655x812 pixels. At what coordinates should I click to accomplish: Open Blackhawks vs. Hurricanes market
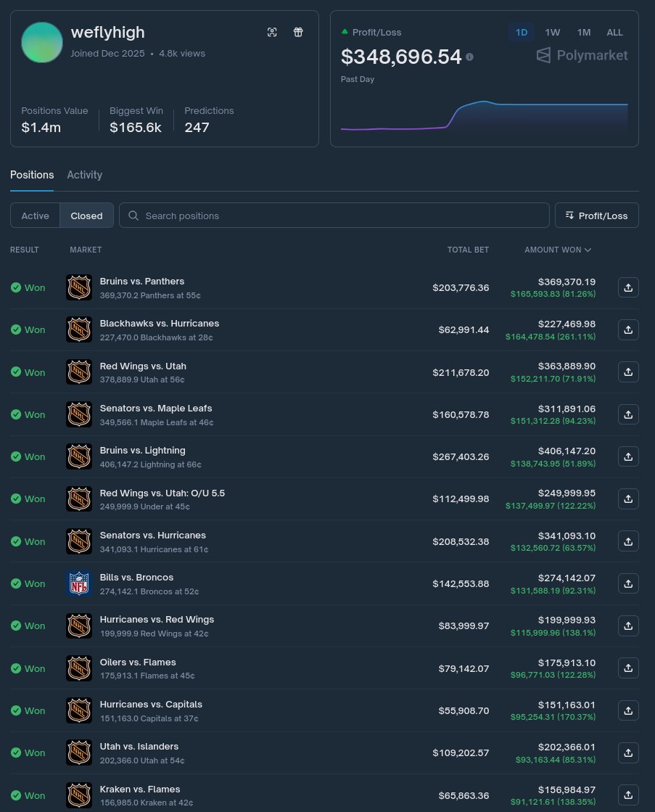(x=160, y=323)
